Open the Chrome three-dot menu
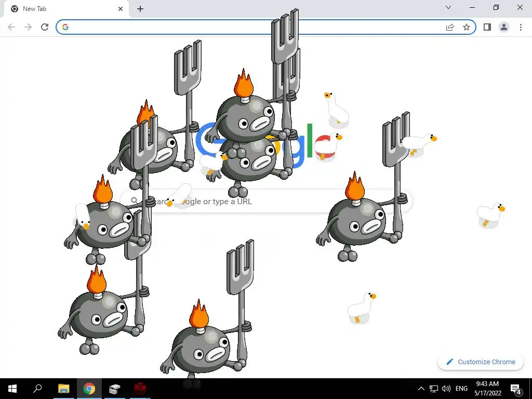Viewport: 532px width, 399px height. 521,27
